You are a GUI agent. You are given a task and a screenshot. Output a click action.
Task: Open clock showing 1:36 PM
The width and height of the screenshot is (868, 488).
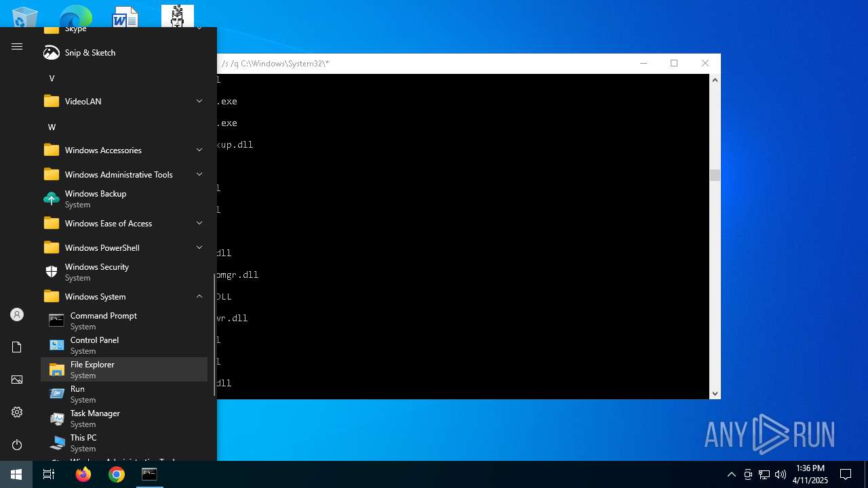click(810, 474)
